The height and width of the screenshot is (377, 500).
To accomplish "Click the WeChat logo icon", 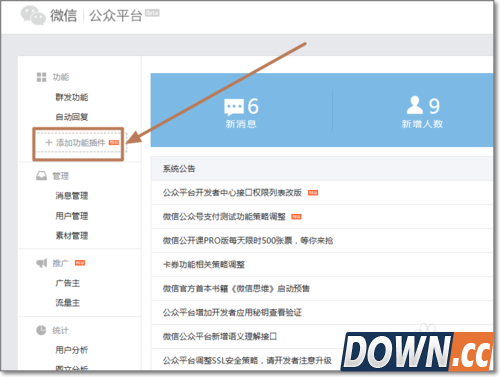I will coord(33,15).
